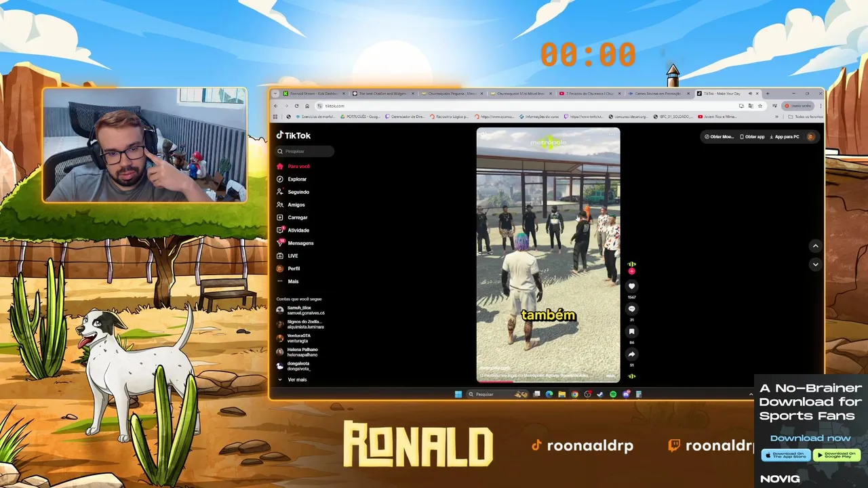Open the video comments
The image size is (868, 488).
click(631, 309)
